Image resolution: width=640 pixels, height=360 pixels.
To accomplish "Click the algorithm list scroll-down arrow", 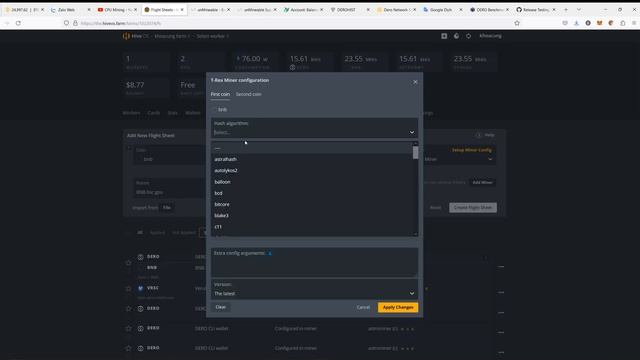I will [x=416, y=234].
